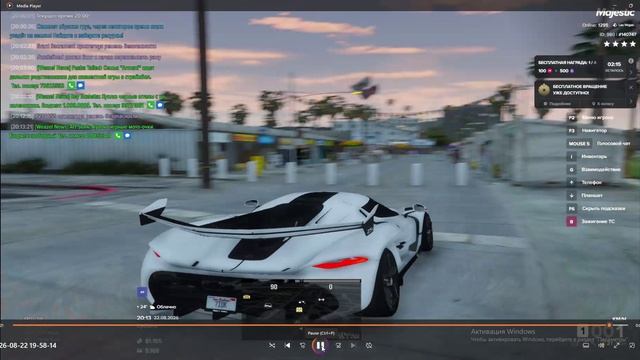The image size is (640, 360).
Task: Click the up arrow Телефон hint
Action: pyautogui.click(x=584, y=182)
